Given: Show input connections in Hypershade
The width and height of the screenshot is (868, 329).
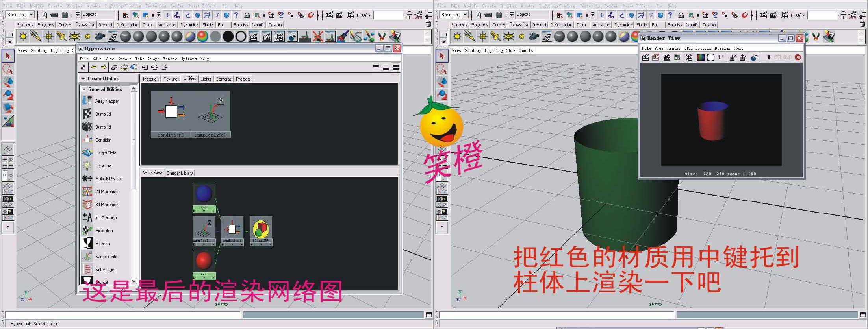Looking at the screenshot, I should tap(145, 67).
